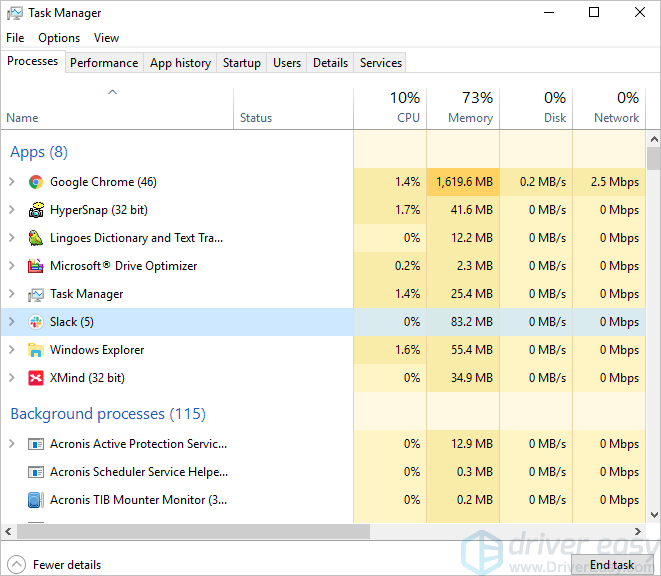Screen dimensions: 661x576
Task: Click the Google Chrome app icon
Action: click(x=36, y=182)
